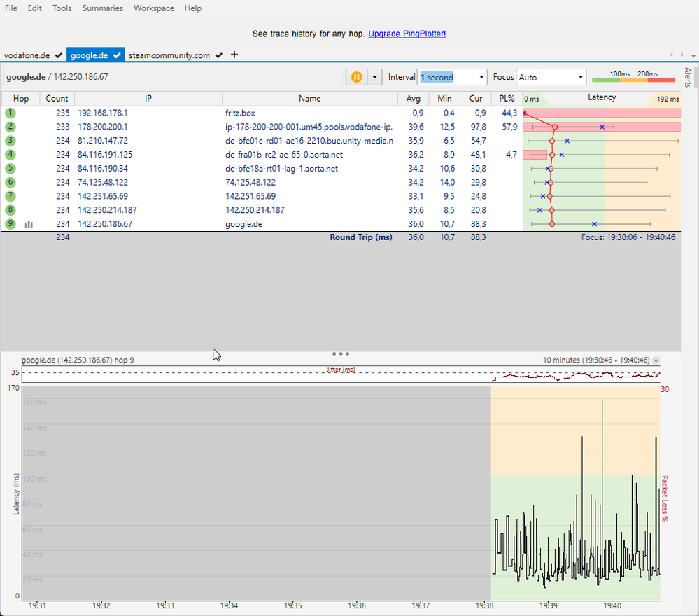
Task: Click the google.de tab checkmark
Action: coord(117,55)
